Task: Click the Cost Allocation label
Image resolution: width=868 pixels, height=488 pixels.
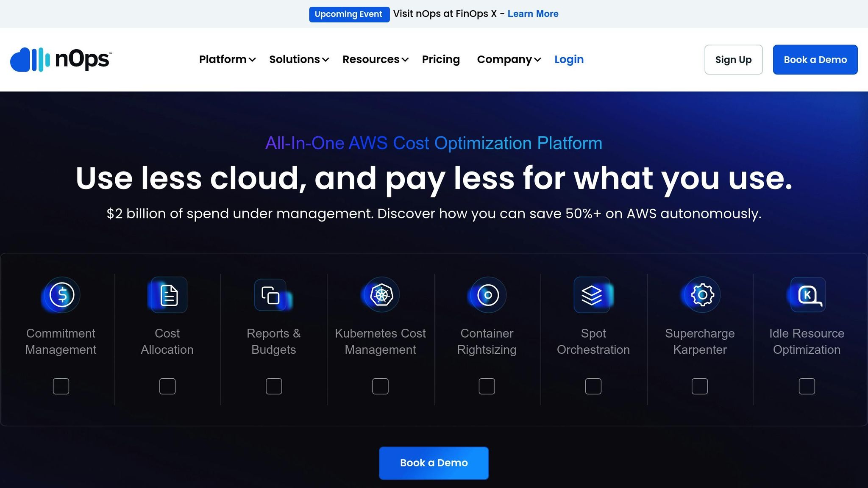Action: [x=167, y=341]
